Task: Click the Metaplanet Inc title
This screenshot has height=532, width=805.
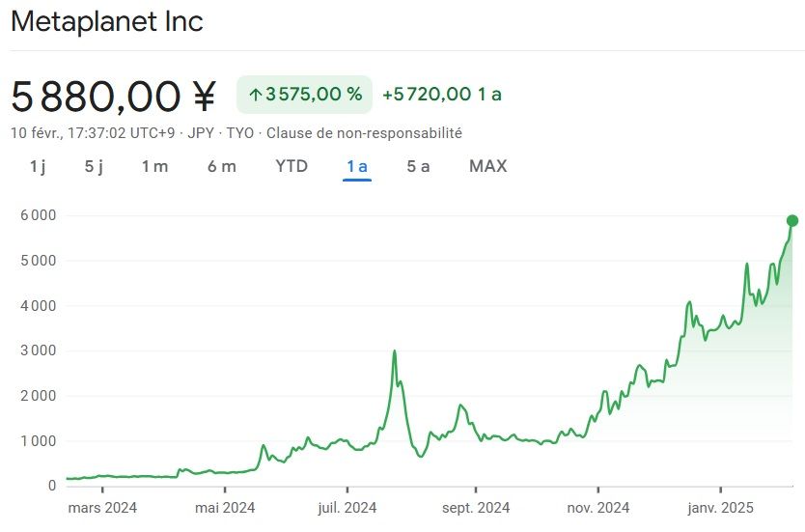Action: 107,21
